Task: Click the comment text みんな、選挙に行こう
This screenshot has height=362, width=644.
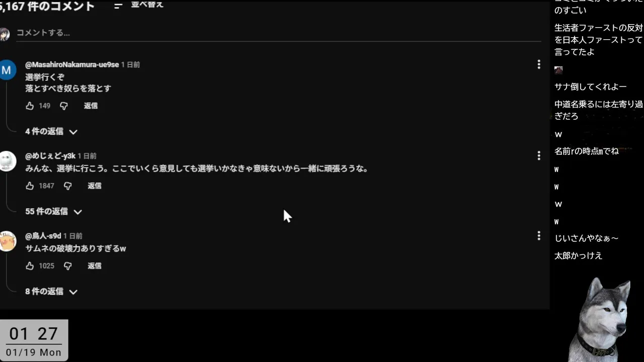Action: pos(197,169)
